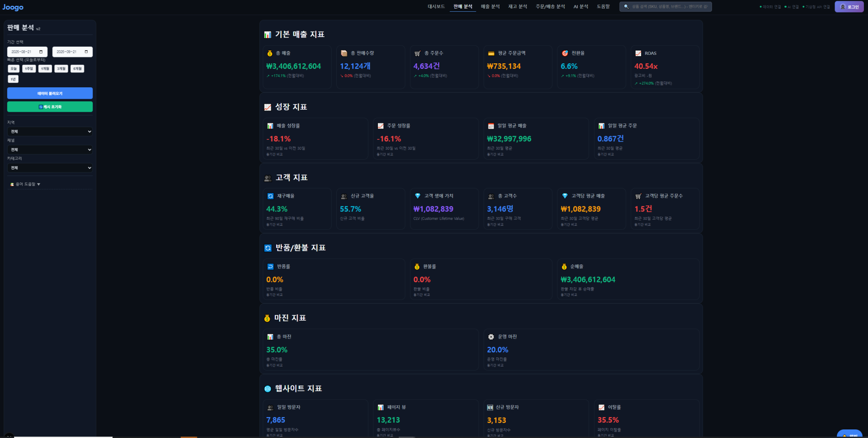Image resolution: width=868 pixels, height=438 pixels.
Task: Open the 매출 분석 menu
Action: 491,7
